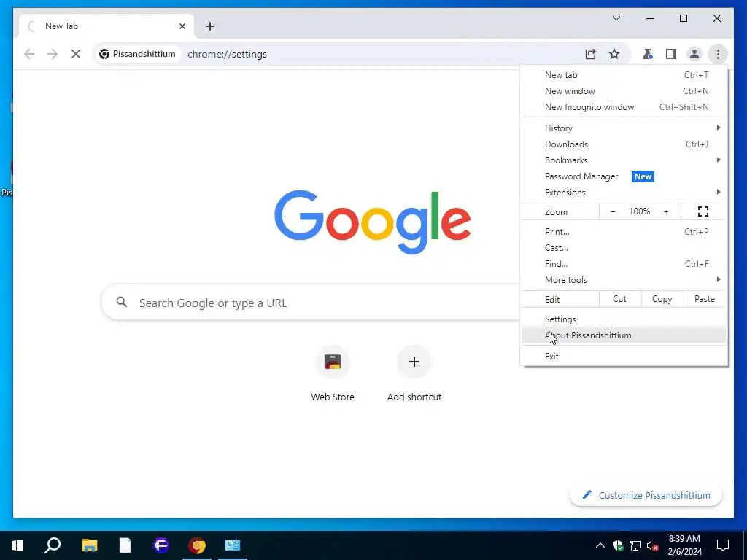Click the Copy button
Viewport: 747px width, 560px height.
click(662, 299)
